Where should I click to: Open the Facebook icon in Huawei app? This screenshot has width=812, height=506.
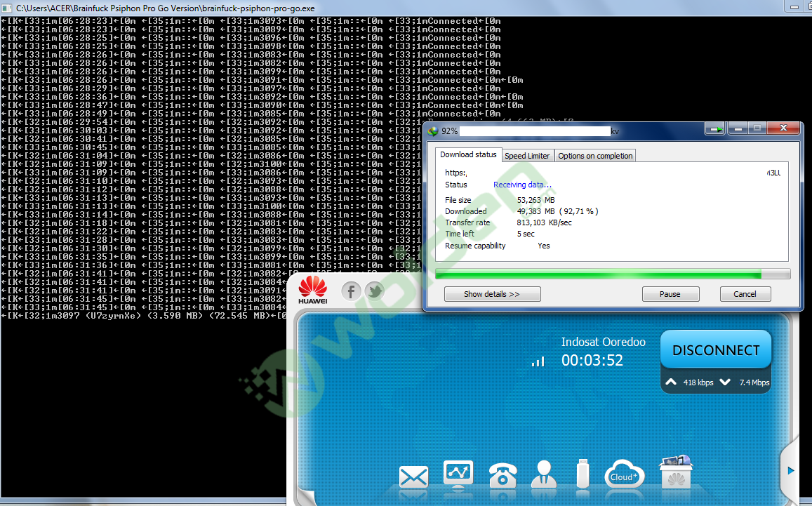coord(351,291)
